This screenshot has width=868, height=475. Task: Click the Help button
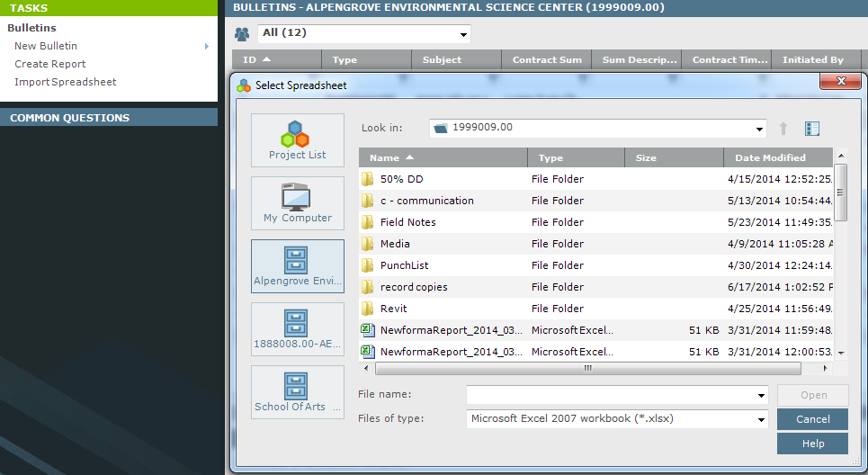coord(812,444)
